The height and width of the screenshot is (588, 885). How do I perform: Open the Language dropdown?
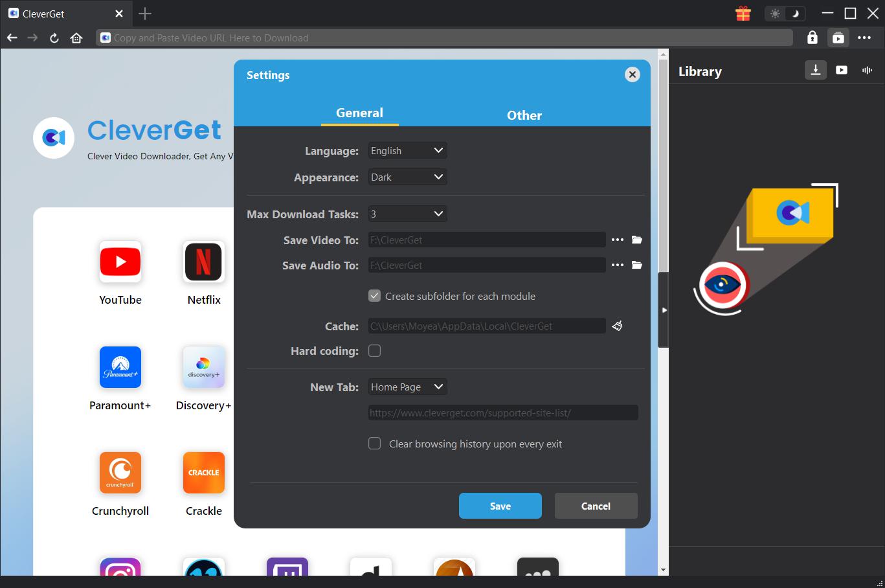pos(407,150)
